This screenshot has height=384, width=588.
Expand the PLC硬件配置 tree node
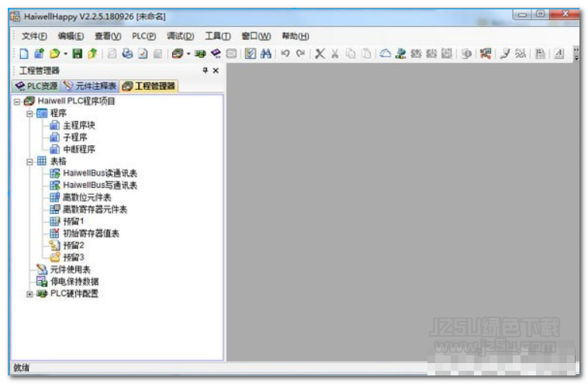click(x=29, y=294)
